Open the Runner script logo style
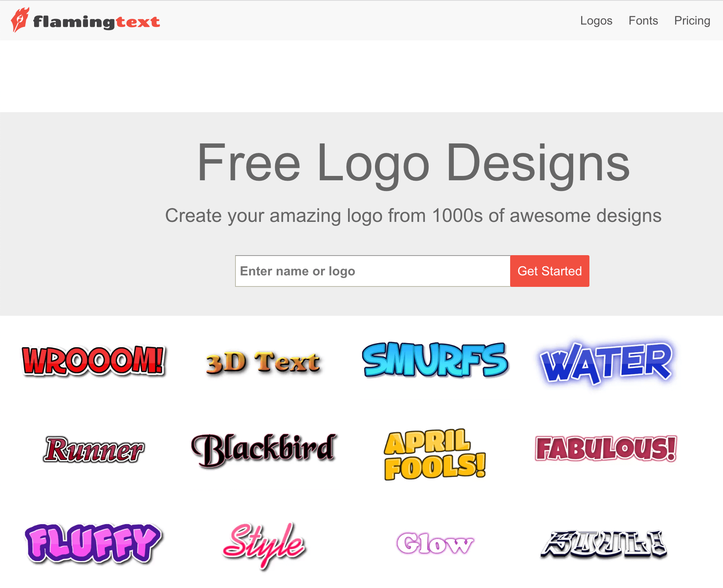Image resolution: width=723 pixels, height=588 pixels. (x=94, y=450)
